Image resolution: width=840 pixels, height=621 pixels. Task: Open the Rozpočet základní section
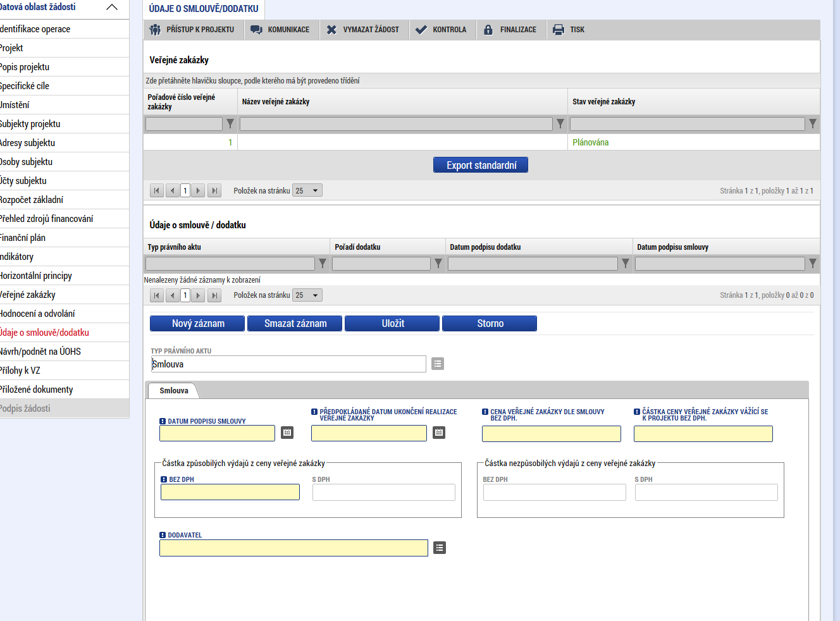point(64,200)
